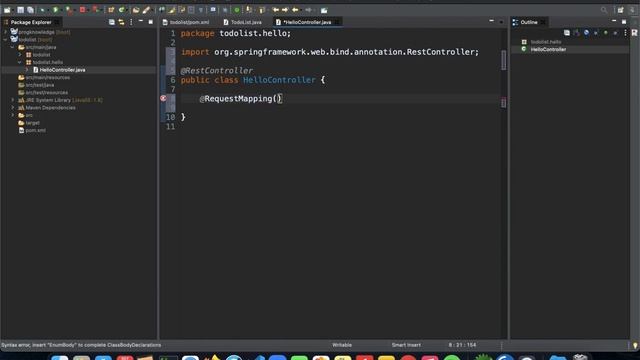Click the error marker on line 8
This screenshot has height=360, width=640.
163,98
